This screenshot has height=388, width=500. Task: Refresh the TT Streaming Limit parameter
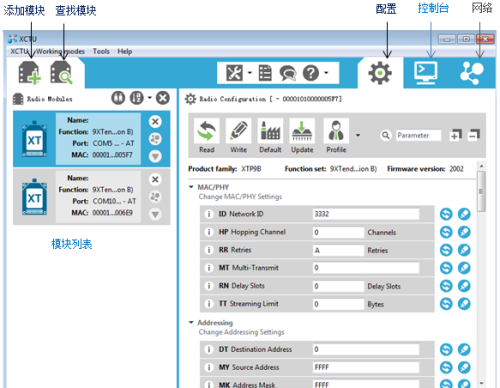pyautogui.click(x=446, y=304)
